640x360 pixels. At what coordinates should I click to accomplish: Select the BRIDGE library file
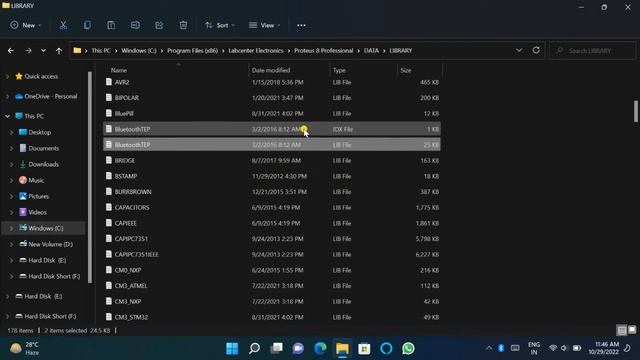(x=272, y=160)
